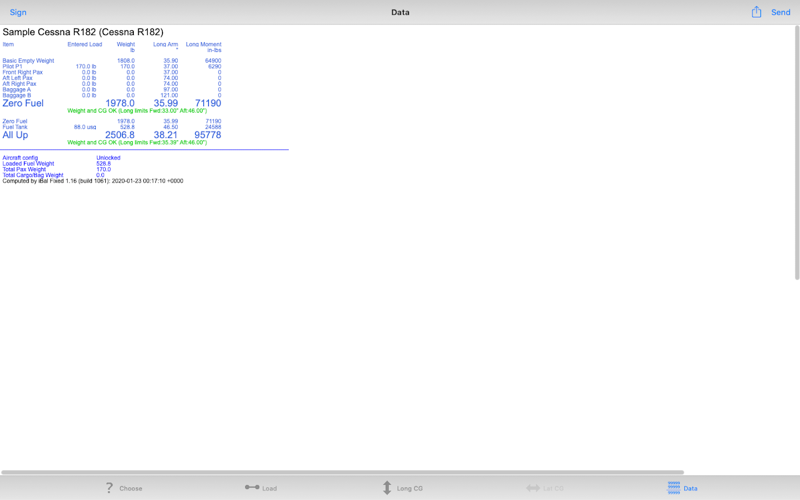Click the title 'Sample Cessna R182 (Cessna R182)'
This screenshot has height=500, width=800.
[83, 32]
